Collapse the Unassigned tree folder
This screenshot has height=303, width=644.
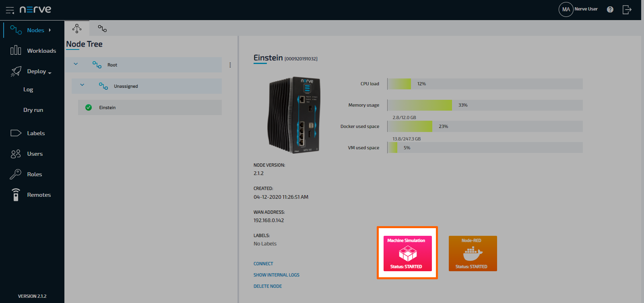point(82,86)
